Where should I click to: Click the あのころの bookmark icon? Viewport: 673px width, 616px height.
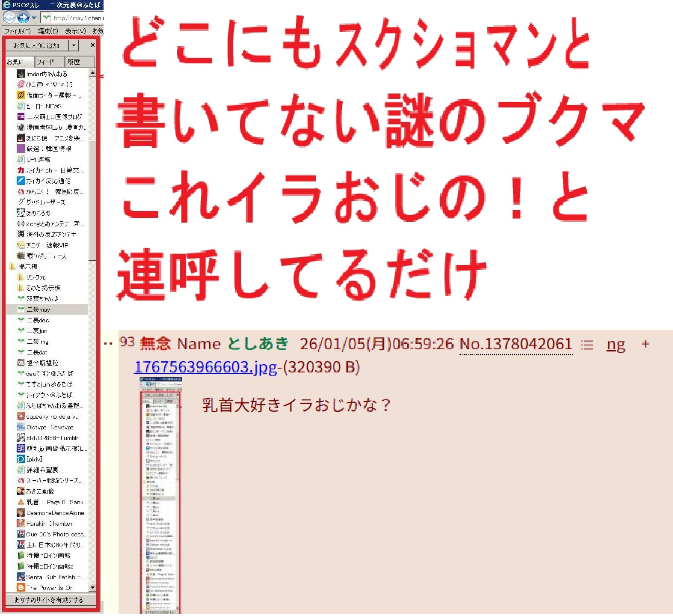(x=21, y=213)
